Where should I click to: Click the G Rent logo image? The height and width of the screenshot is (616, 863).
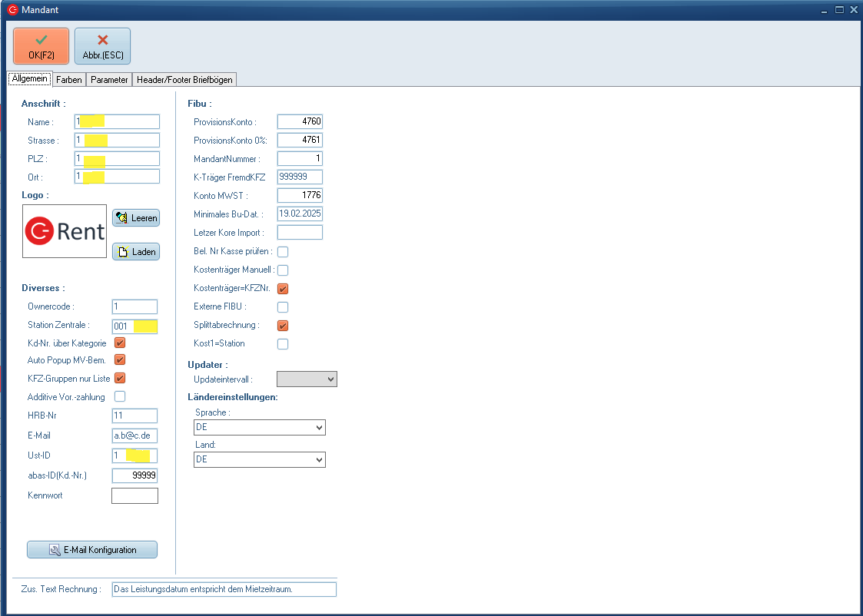point(65,230)
